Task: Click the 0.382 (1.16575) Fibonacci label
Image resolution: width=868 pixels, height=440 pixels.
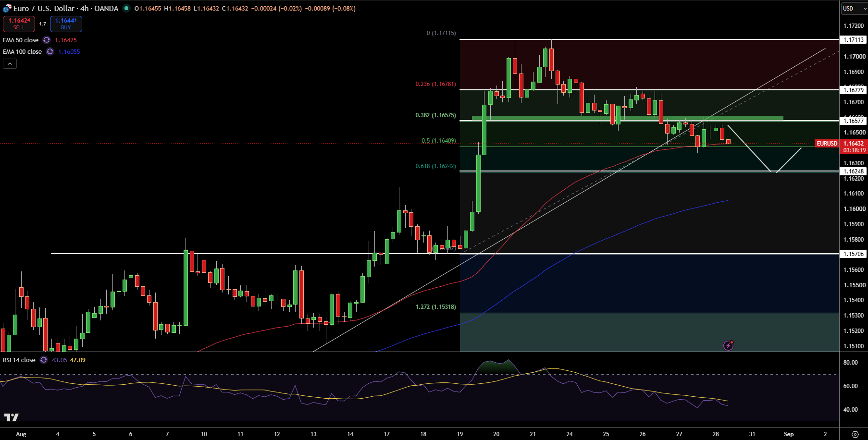Action: [x=435, y=115]
